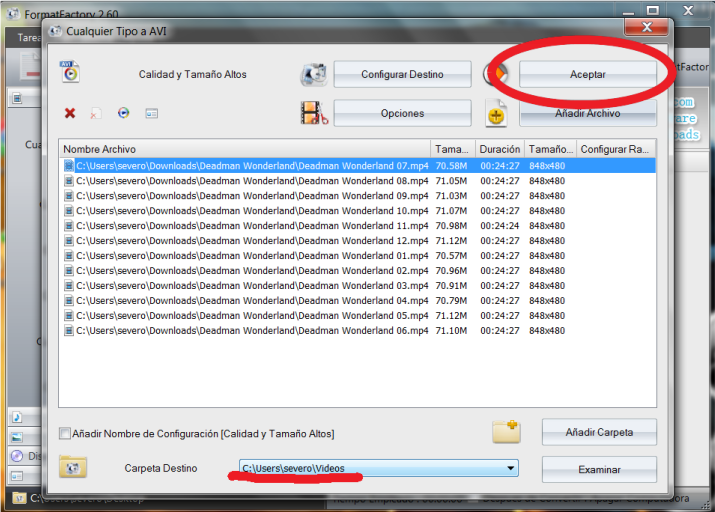Image resolution: width=715 pixels, height=512 pixels.
Task: Select Deadman Wonderland 10.mp4 row
Action: 358,211
